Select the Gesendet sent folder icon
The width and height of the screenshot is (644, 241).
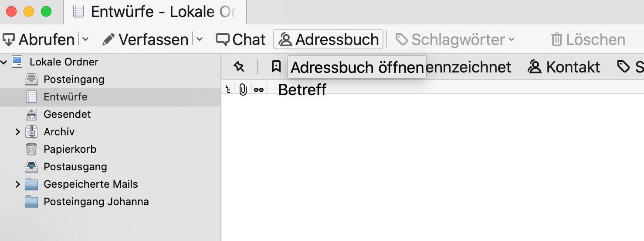point(31,114)
